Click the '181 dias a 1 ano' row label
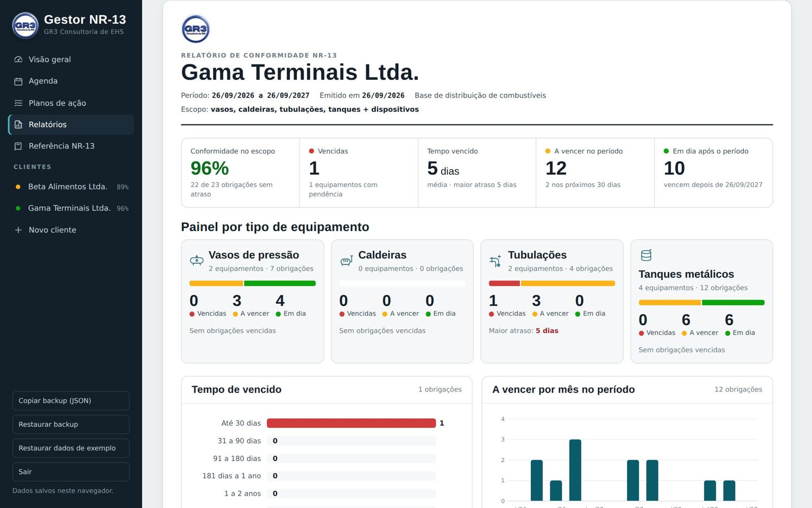 click(x=231, y=476)
